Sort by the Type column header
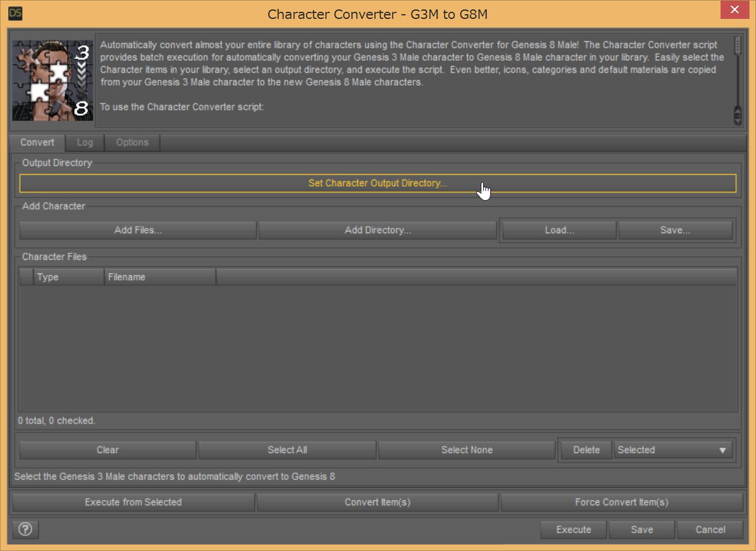Viewport: 756px width, 551px height. [x=69, y=277]
